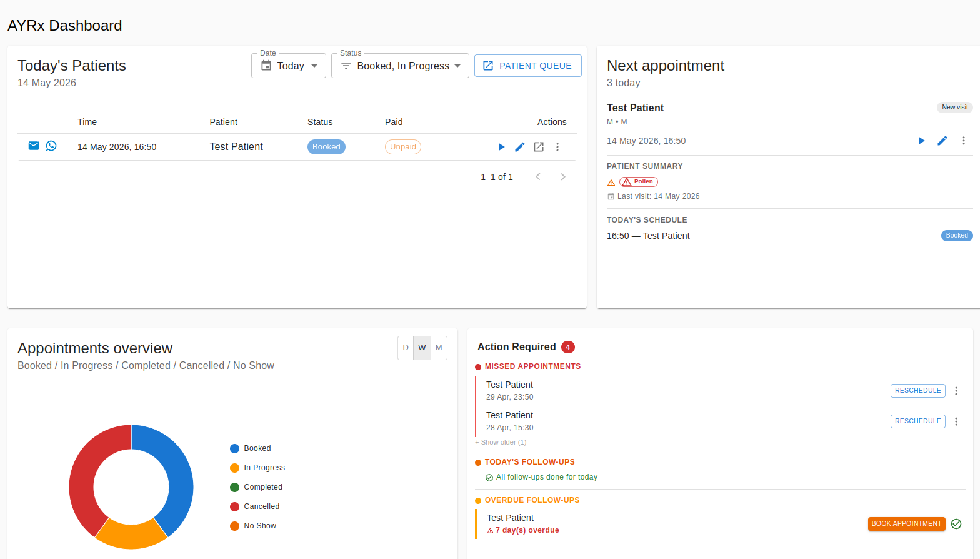Start visit using play icon in patients table
This screenshot has height=559, width=980.
coord(501,147)
